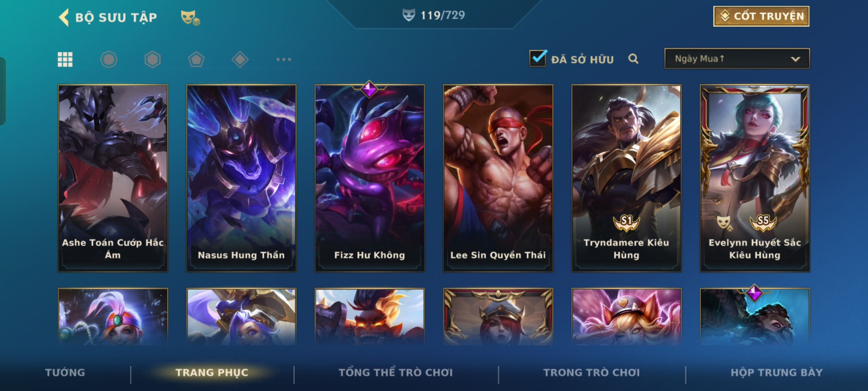The image size is (868, 391).
Task: Expand sort list via the chevron arrow
Action: 795,59
